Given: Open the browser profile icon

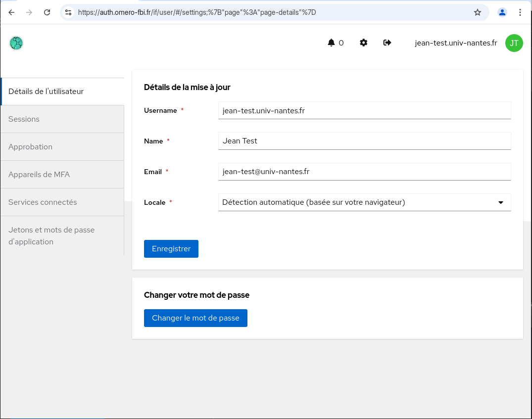Looking at the screenshot, I should pos(502,12).
